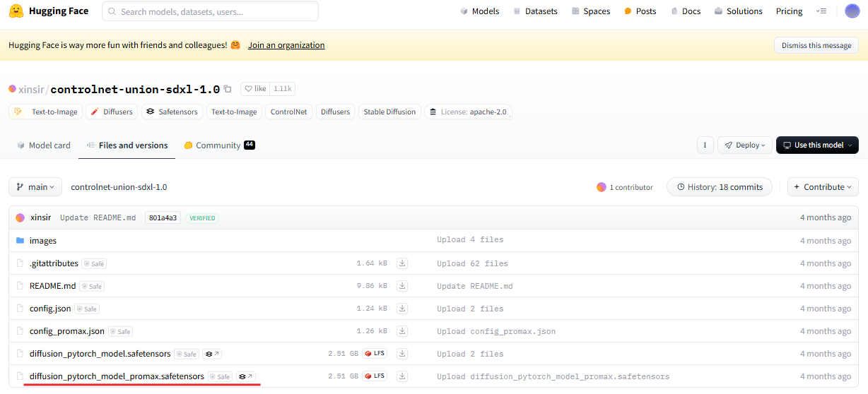Click the controlnet-union-sdxl-1.0 breadcrumb path

click(x=119, y=187)
